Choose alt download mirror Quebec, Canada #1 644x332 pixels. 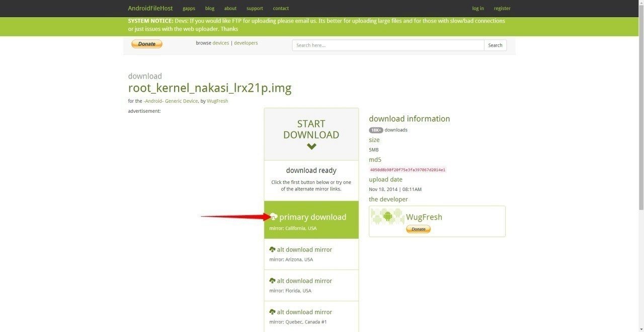tap(311, 316)
